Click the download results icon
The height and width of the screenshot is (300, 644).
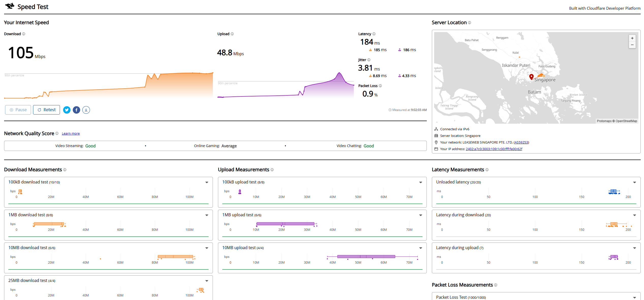pos(86,110)
